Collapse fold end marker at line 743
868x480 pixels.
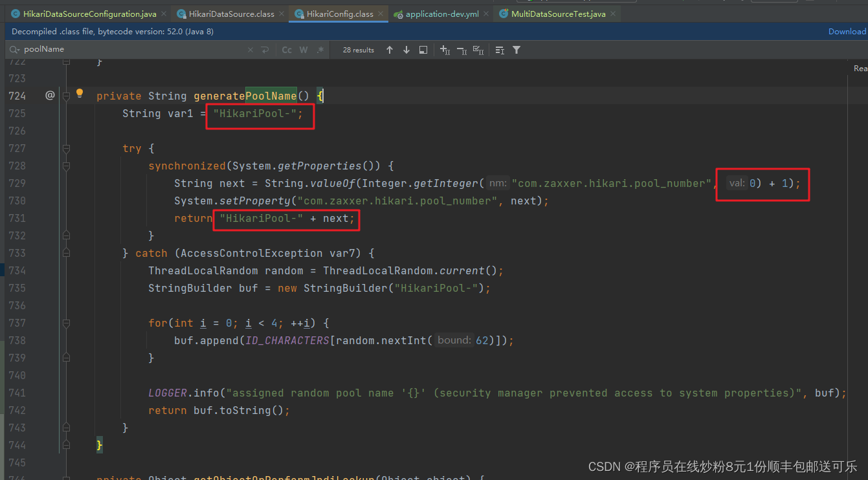(x=66, y=428)
